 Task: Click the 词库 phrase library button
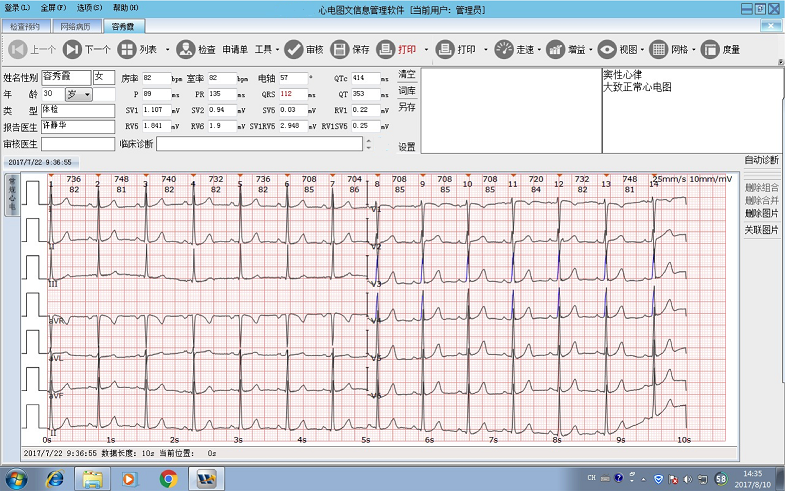point(407,91)
